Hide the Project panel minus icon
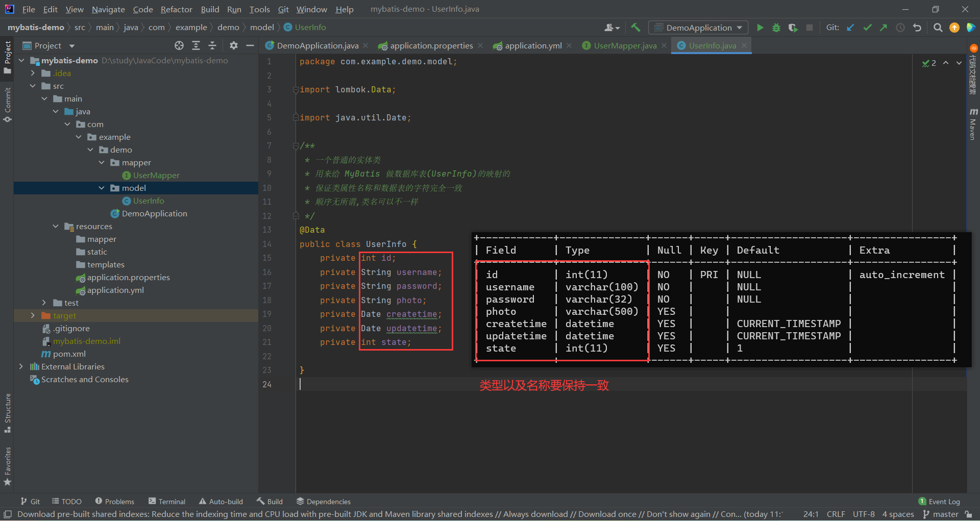This screenshot has height=521, width=980. click(250, 46)
